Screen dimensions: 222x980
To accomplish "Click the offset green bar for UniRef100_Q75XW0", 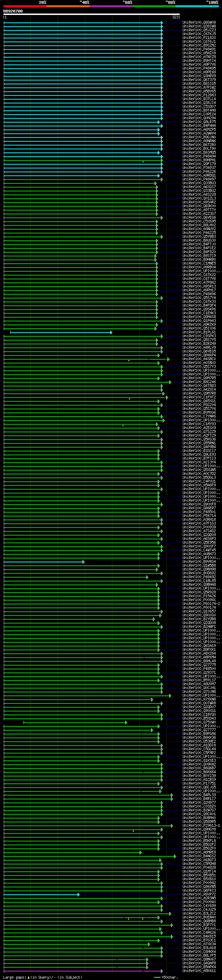I will click(75, 722).
